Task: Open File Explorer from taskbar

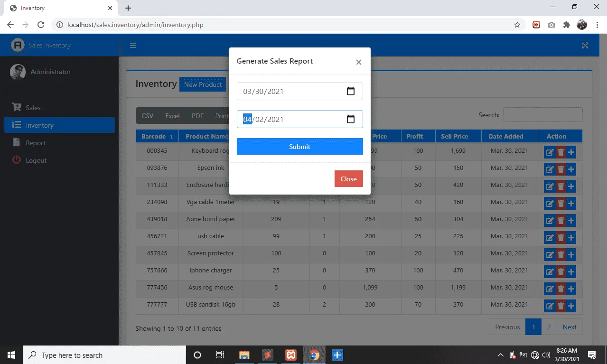Action: pos(244,355)
